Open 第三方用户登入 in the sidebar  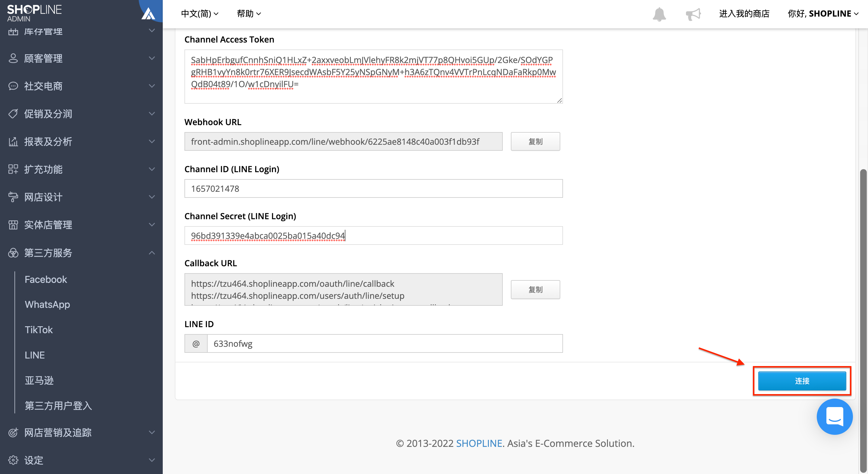click(x=58, y=406)
